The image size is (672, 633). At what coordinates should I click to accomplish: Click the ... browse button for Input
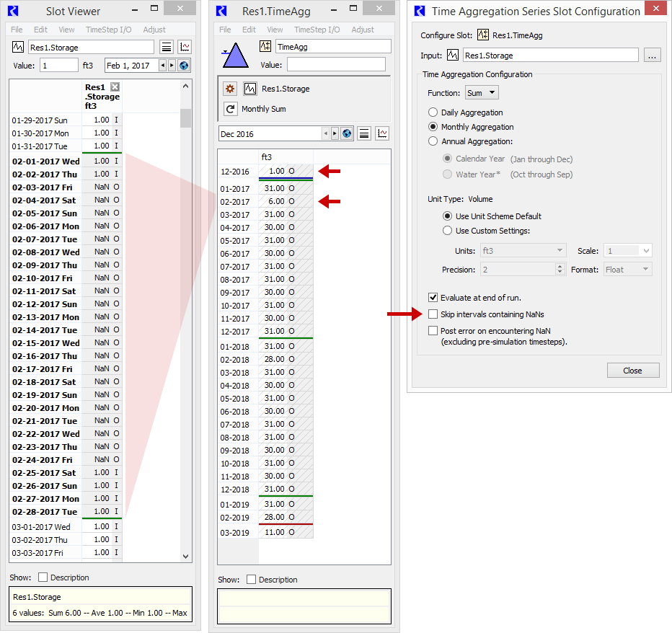point(652,55)
